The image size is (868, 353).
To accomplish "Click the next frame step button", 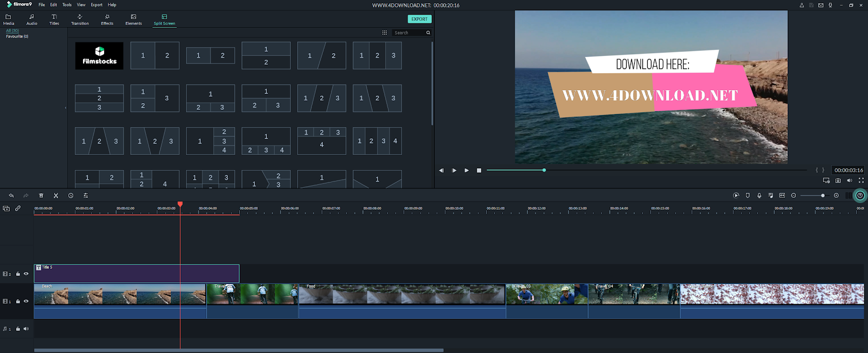I will [454, 171].
